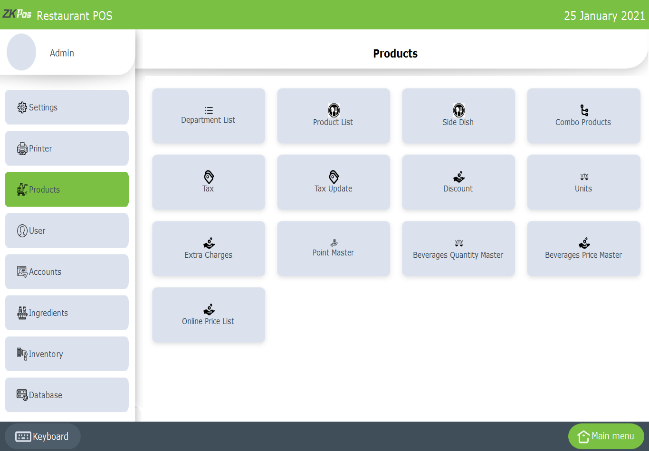Click the Admin username label
The width and height of the screenshot is (649, 451).
pyautogui.click(x=62, y=53)
